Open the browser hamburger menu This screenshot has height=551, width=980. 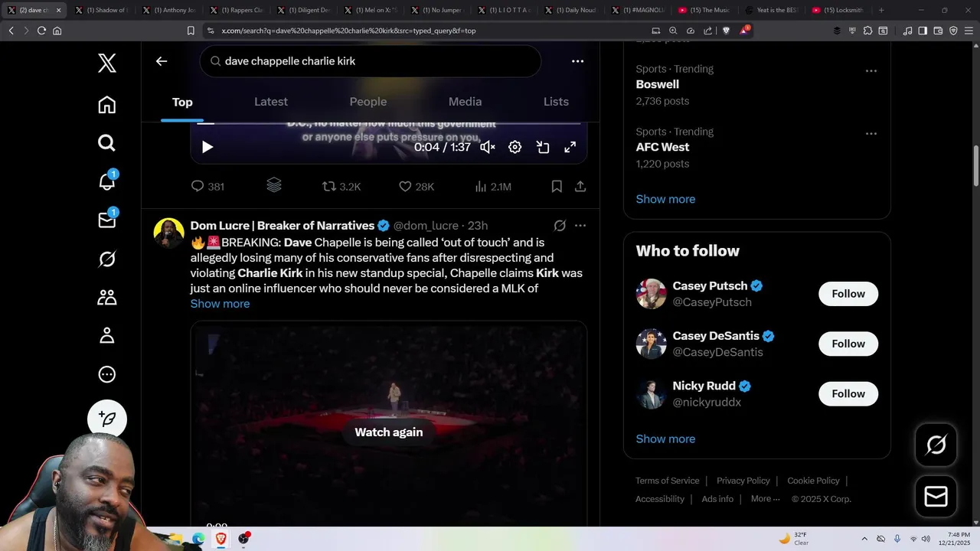click(x=969, y=31)
